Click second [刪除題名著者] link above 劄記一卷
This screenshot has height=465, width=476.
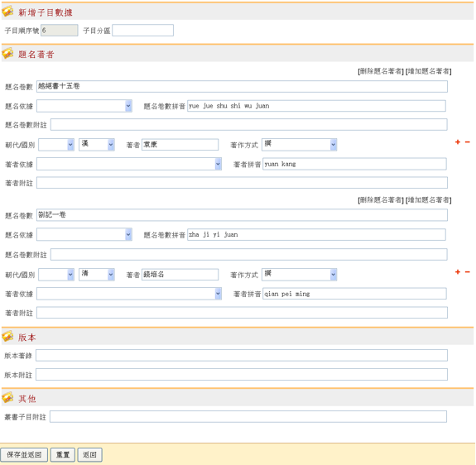tap(381, 200)
